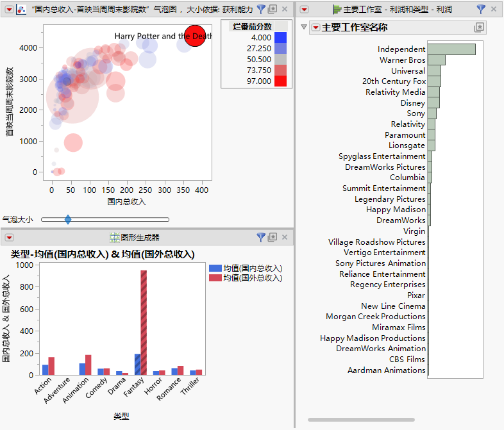Select the Warner Bros bar
This screenshot has width=504, height=430.
(x=437, y=60)
